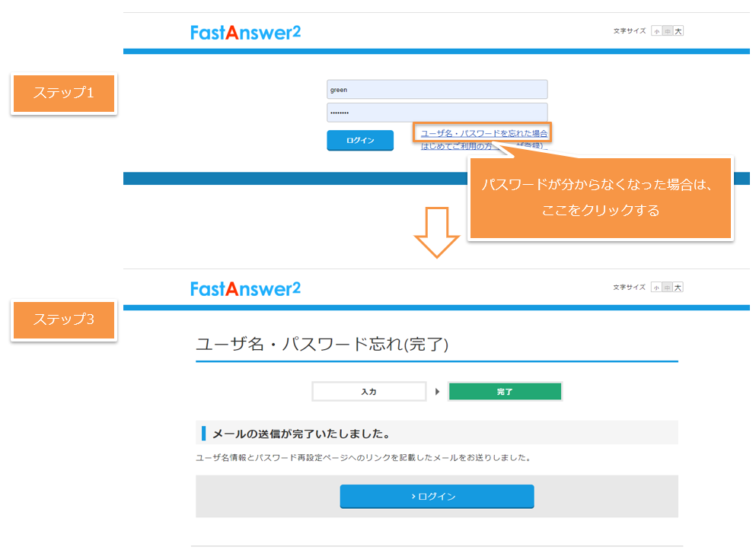Set font size to 小 on login page
The width and height of the screenshot is (756, 553).
pos(656,31)
